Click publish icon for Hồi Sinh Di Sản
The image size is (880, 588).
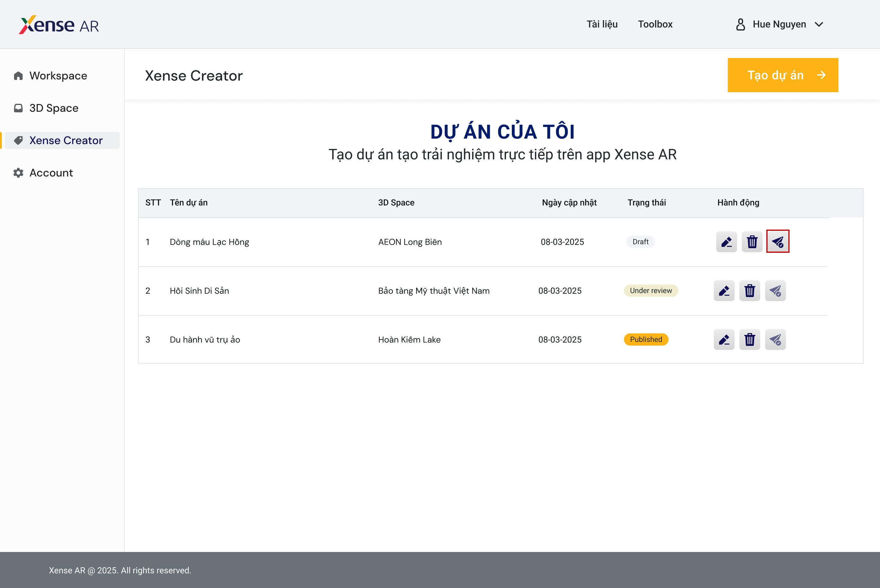coord(775,291)
